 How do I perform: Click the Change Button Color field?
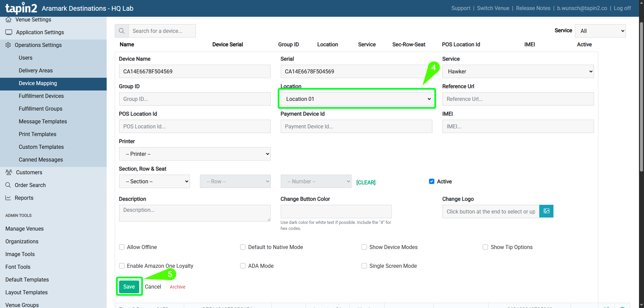(x=336, y=211)
